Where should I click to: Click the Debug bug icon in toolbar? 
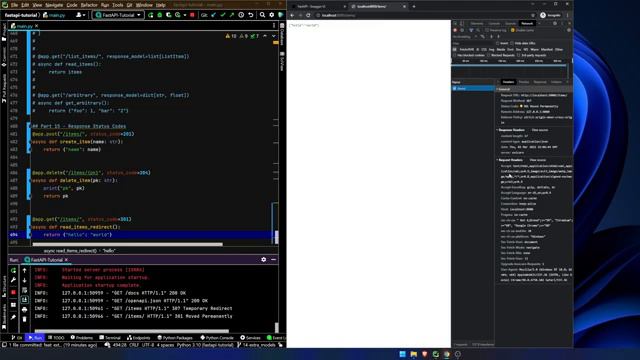(160, 15)
